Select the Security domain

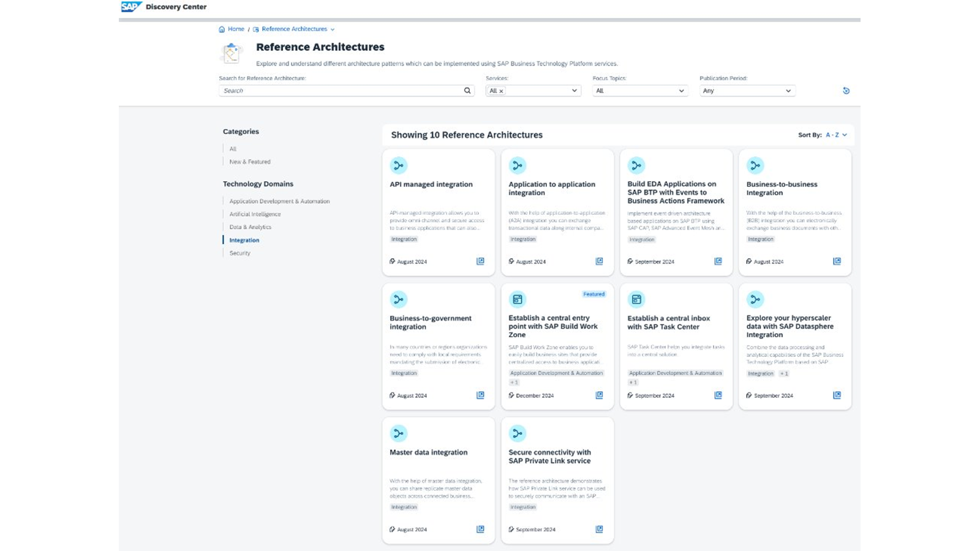coord(239,253)
